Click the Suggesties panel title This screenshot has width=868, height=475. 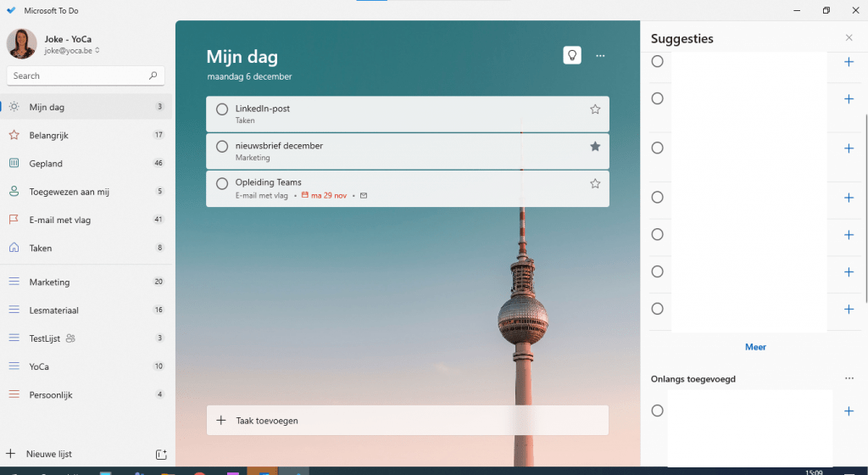pyautogui.click(x=682, y=39)
